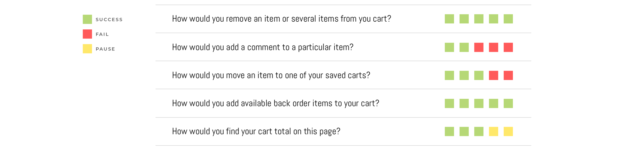Click second green square in add comment row
Image resolution: width=644 pixels, height=154 pixels.
tap(464, 47)
